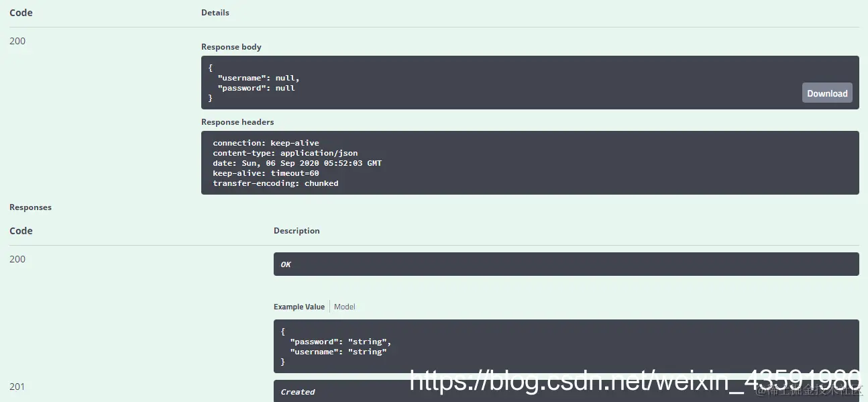This screenshot has width=868, height=402.
Task: Click the 201 response code
Action: [x=17, y=387]
